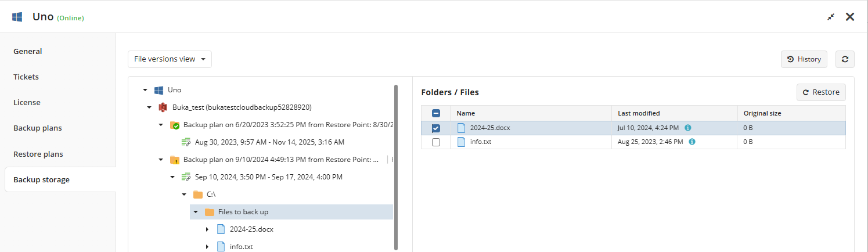Viewport: 868px width, 252px height.
Task: Check the info.txt file checkbox
Action: 436,142
